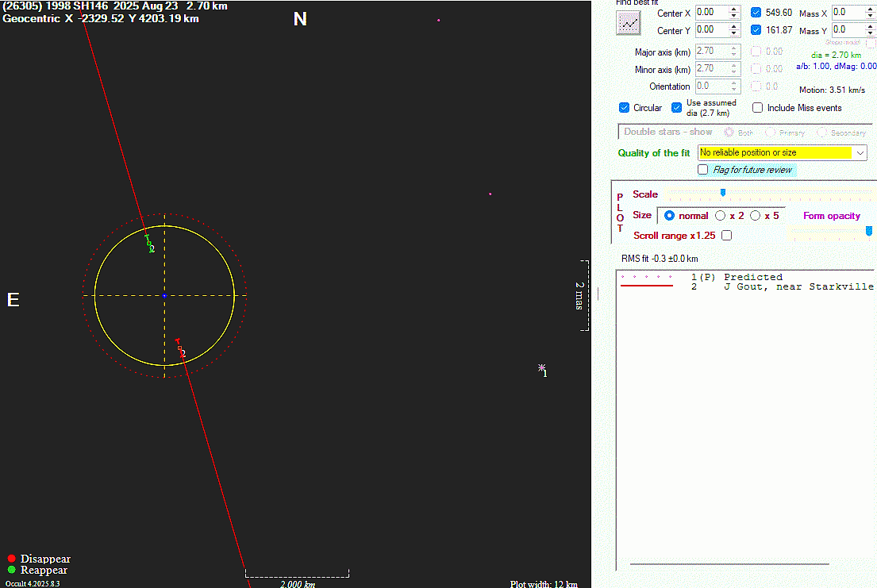The image size is (877, 588).
Task: Click the Center Y value field
Action: 711,29
